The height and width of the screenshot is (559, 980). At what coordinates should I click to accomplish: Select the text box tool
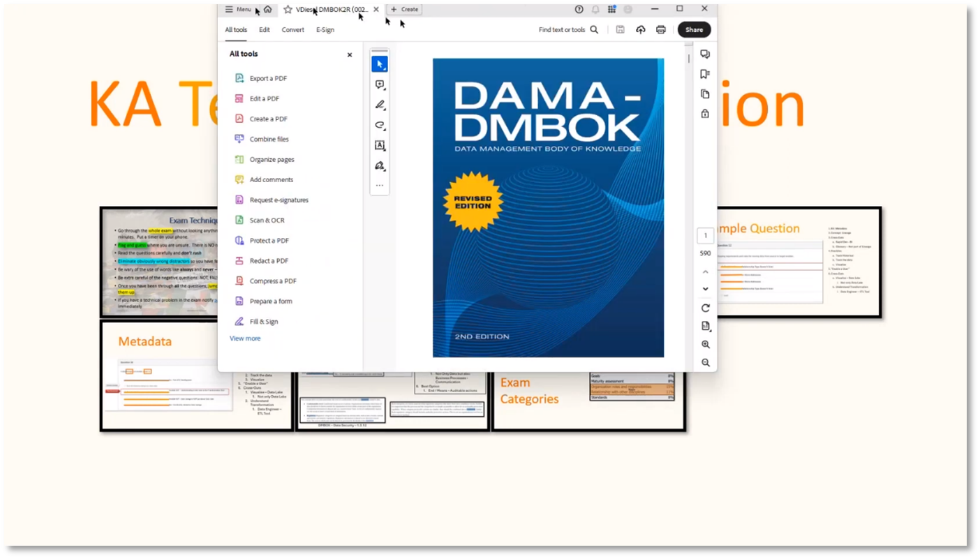[x=380, y=145]
